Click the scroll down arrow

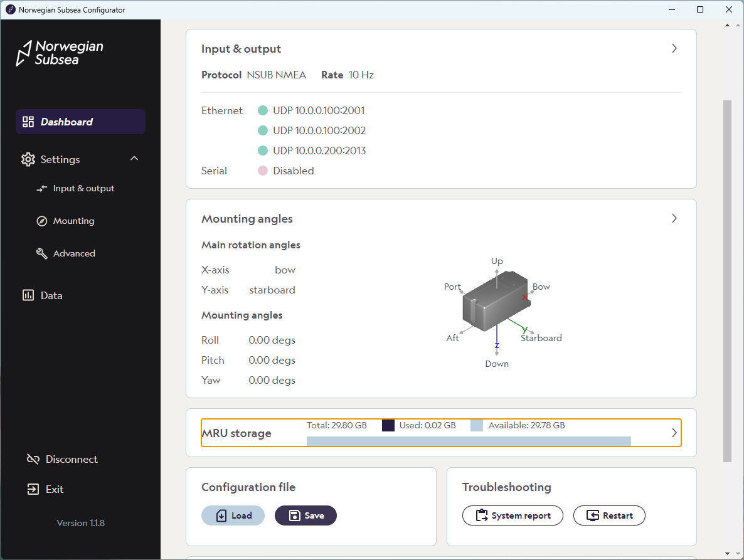[727, 553]
